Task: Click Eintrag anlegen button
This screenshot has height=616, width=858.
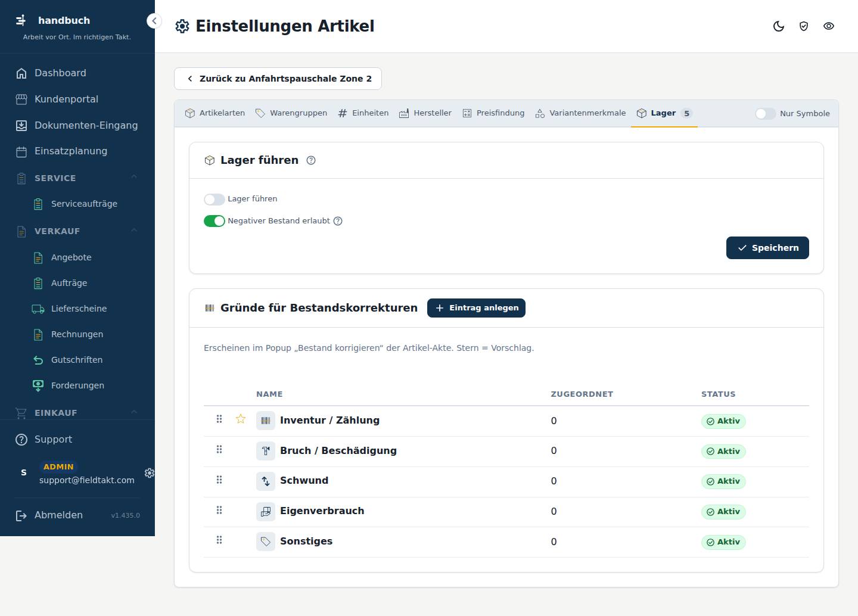Action: [476, 308]
